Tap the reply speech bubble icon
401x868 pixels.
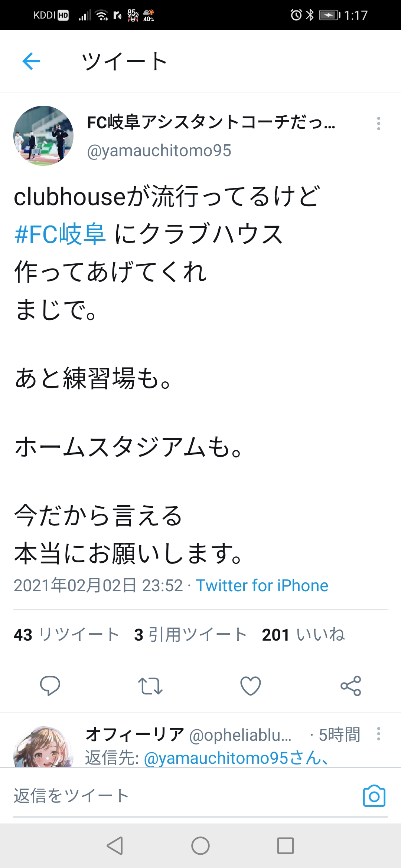click(50, 685)
